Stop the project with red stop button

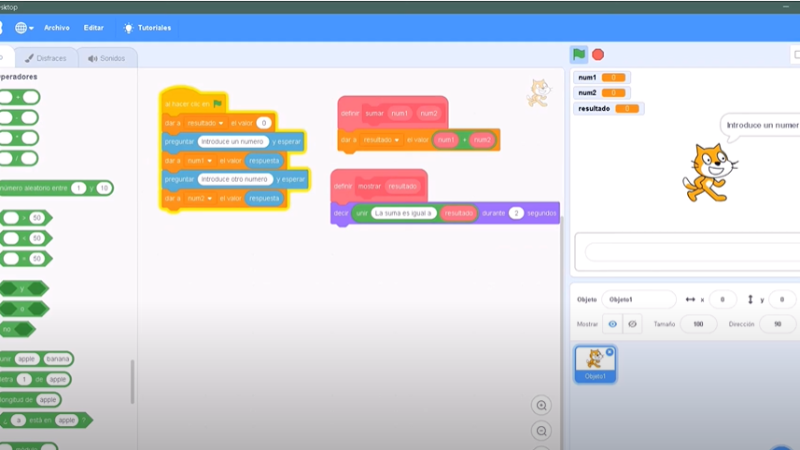click(598, 55)
